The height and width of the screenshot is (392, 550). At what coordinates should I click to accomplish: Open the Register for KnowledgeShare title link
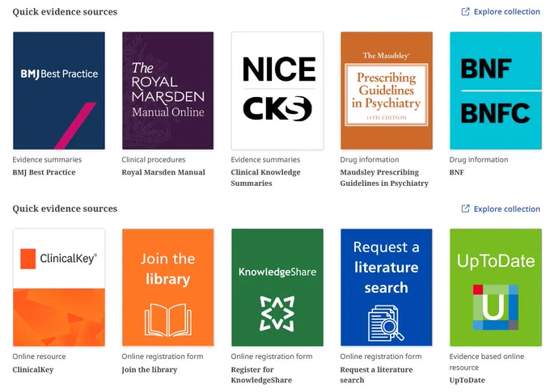point(261,375)
